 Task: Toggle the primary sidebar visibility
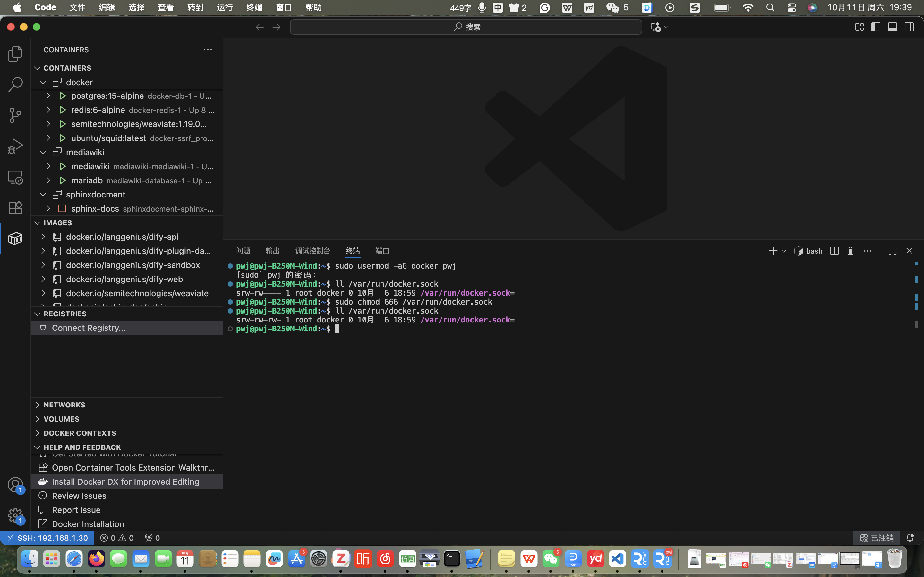pos(876,27)
